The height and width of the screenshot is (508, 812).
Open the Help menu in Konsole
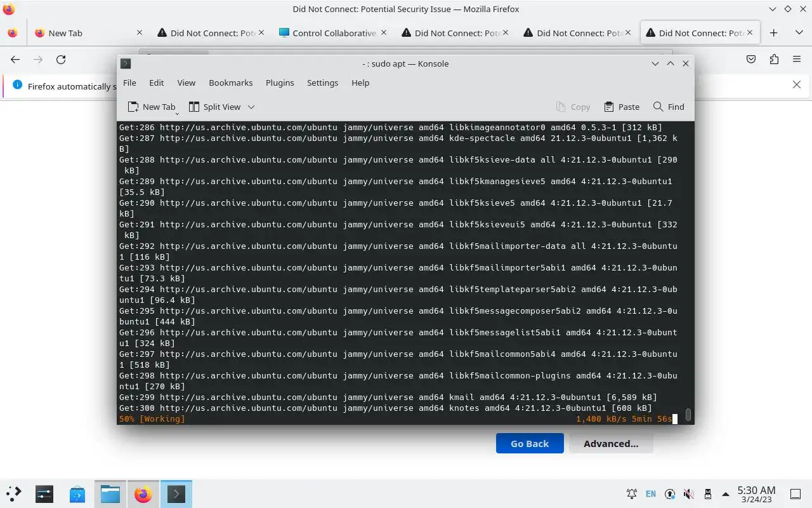[360, 83]
